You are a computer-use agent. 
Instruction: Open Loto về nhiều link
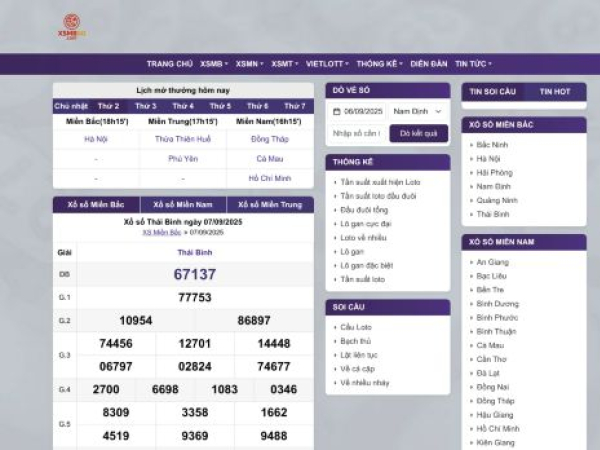point(364,238)
